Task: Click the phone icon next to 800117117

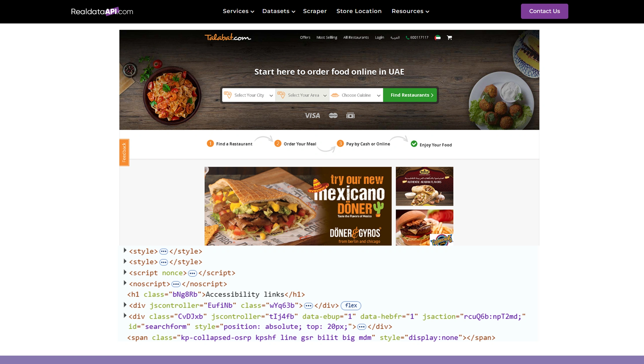Action: tap(407, 38)
